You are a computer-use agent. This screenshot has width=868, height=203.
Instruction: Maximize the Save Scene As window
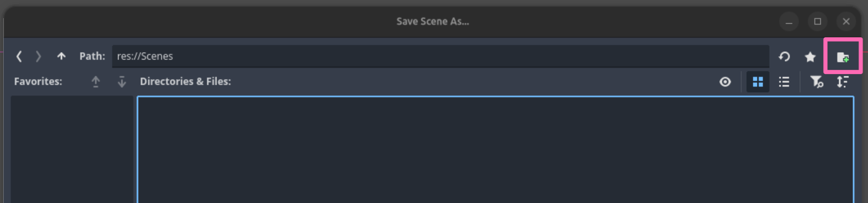pos(818,21)
